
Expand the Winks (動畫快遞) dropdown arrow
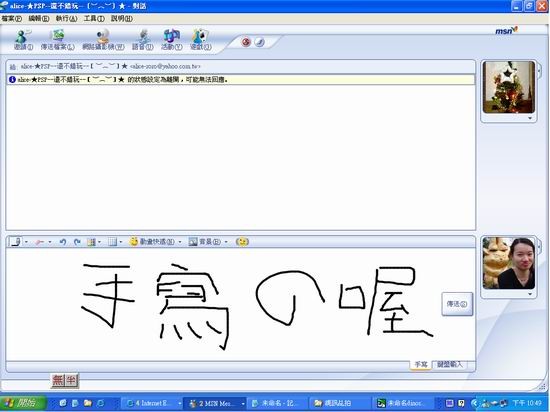tap(180, 242)
